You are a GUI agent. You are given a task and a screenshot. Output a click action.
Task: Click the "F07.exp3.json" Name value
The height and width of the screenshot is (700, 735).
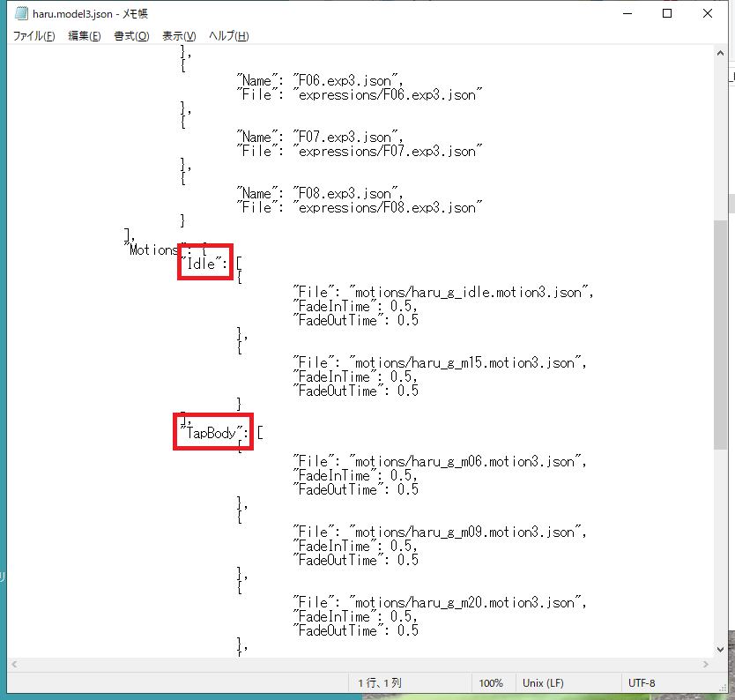pyautogui.click(x=345, y=137)
